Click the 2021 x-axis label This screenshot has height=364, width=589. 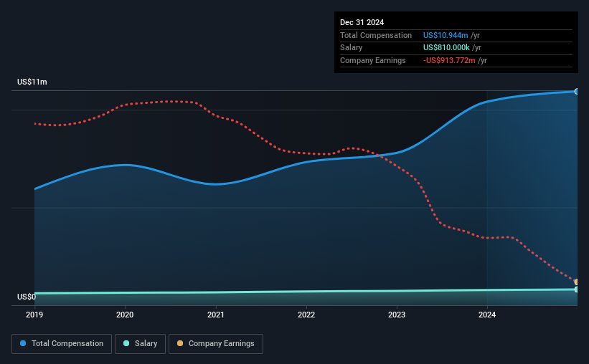click(216, 315)
